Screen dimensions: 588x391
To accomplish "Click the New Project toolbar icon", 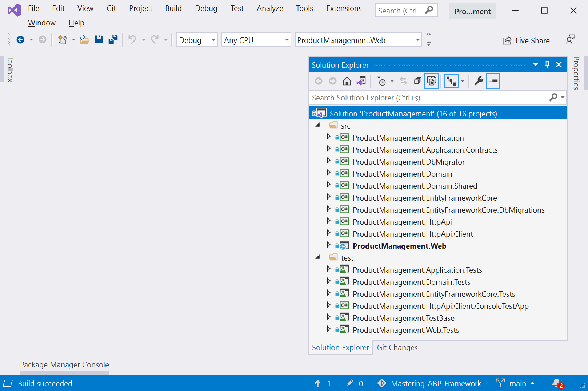I will point(63,40).
